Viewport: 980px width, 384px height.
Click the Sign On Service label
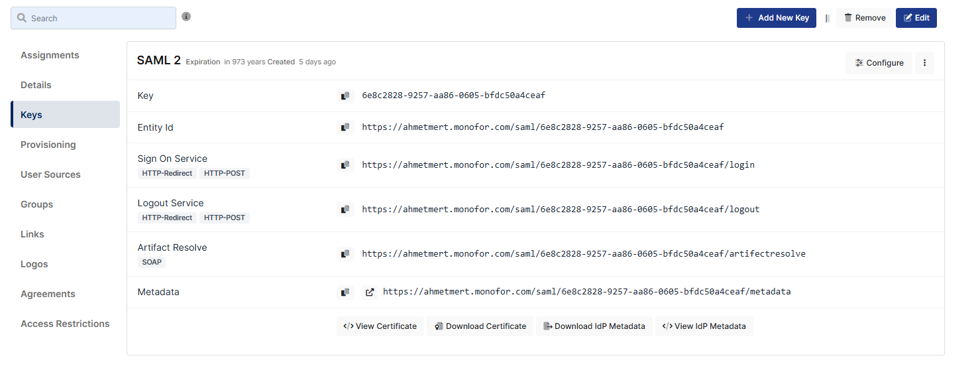pyautogui.click(x=172, y=159)
